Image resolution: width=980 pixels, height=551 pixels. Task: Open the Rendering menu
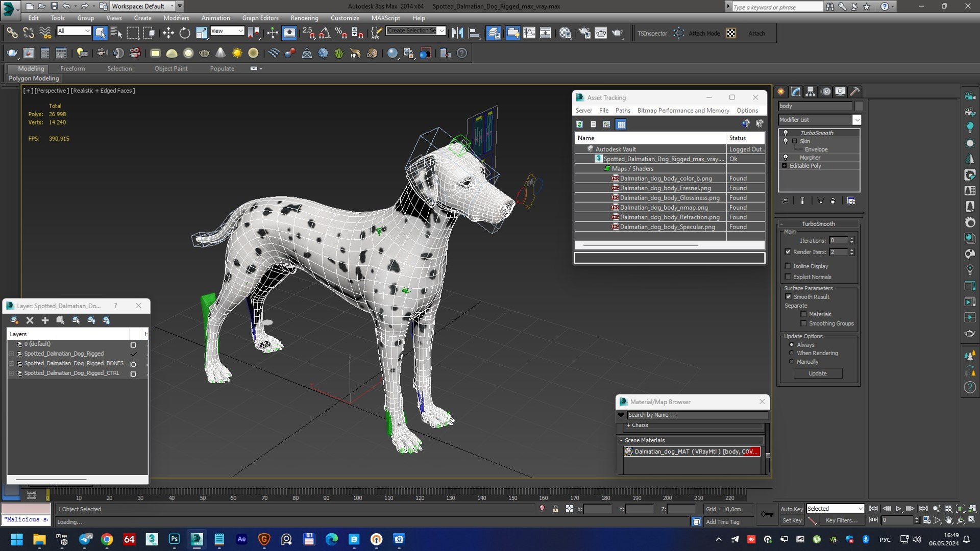304,18
